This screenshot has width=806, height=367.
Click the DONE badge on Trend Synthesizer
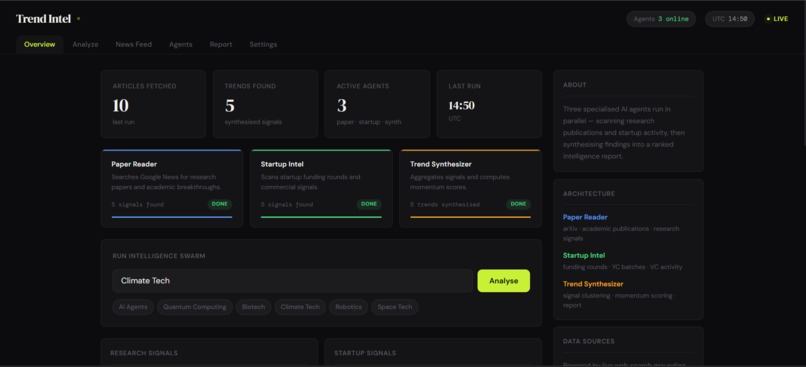coord(518,204)
